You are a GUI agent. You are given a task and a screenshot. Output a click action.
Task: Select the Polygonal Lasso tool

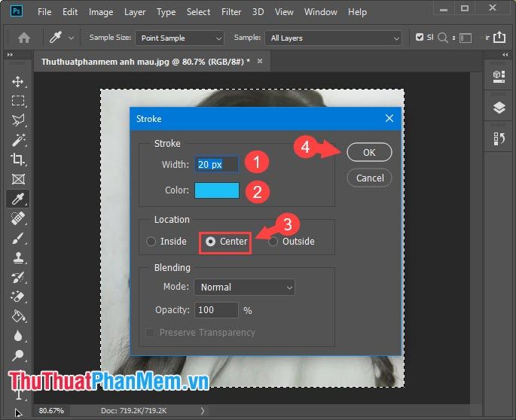click(18, 120)
